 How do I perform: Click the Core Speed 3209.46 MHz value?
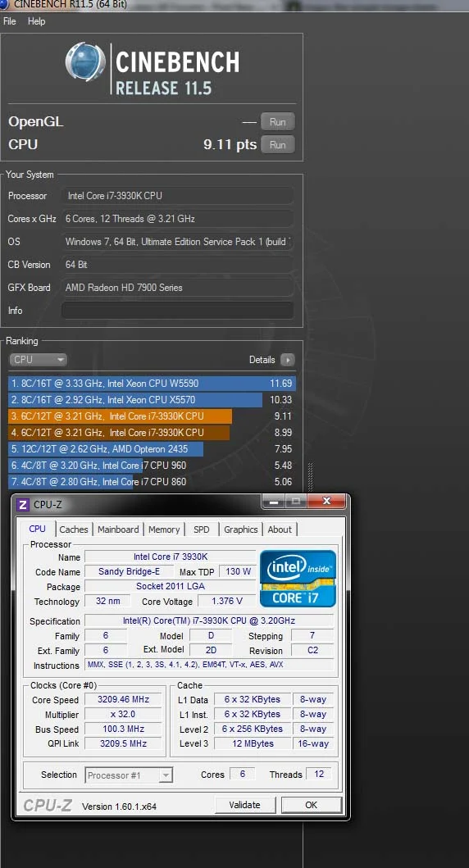(x=123, y=699)
